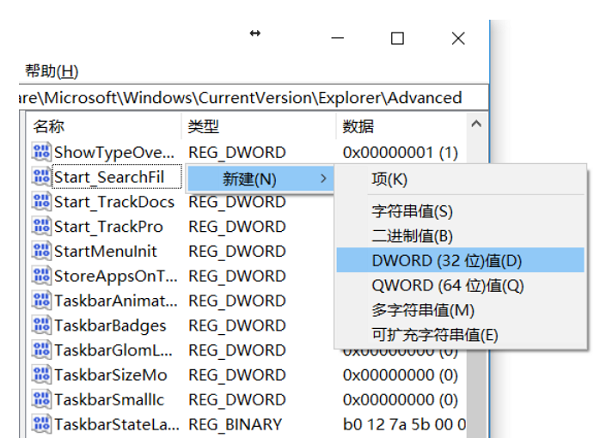Click the b0 12 7a 5b data value
The width and height of the screenshot is (600, 438).
pos(404,425)
